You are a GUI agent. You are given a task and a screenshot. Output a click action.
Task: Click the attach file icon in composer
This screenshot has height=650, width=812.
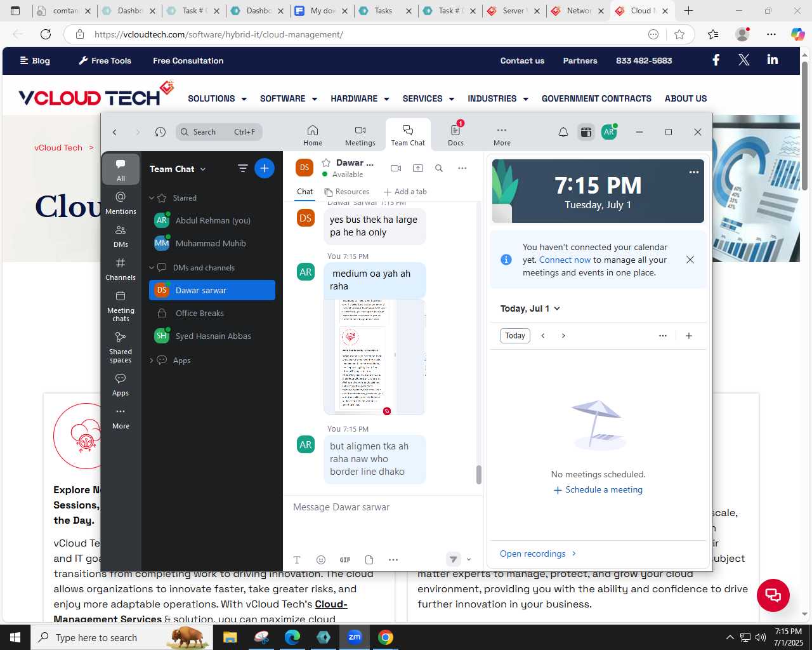point(369,560)
